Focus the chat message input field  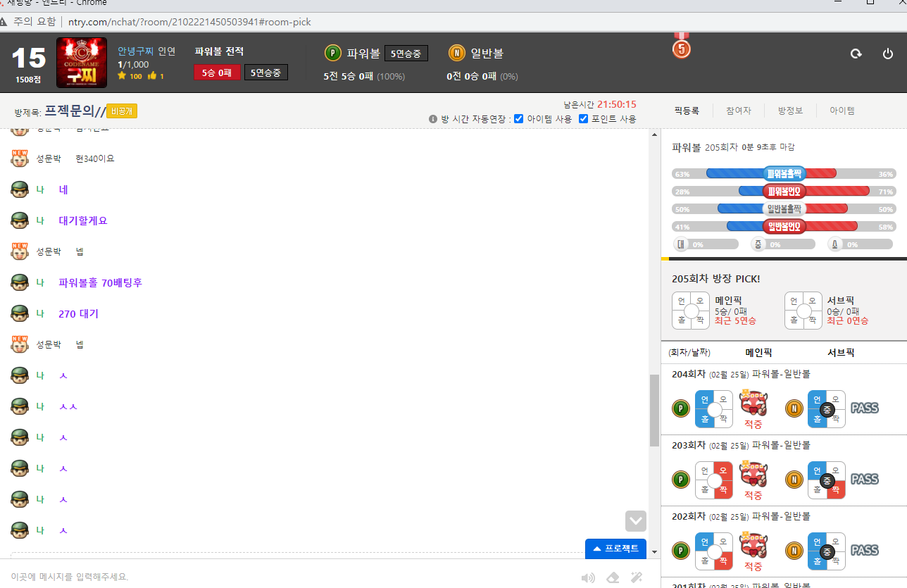[289, 577]
